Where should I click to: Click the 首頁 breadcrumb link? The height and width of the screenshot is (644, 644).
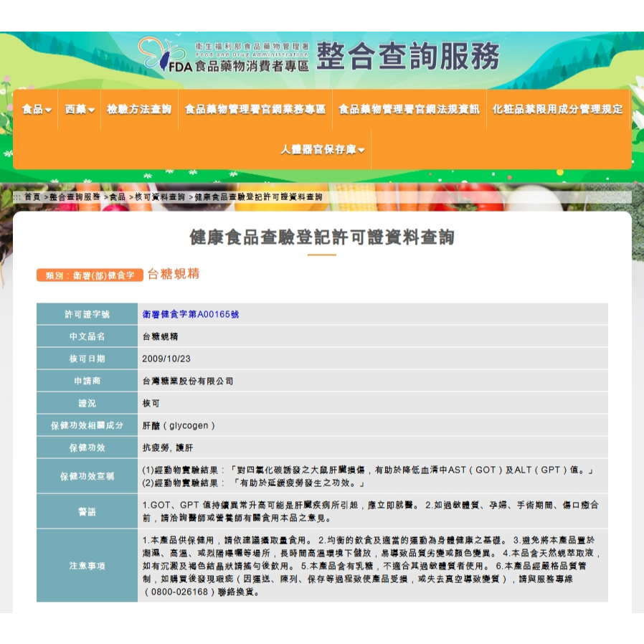tap(32, 196)
